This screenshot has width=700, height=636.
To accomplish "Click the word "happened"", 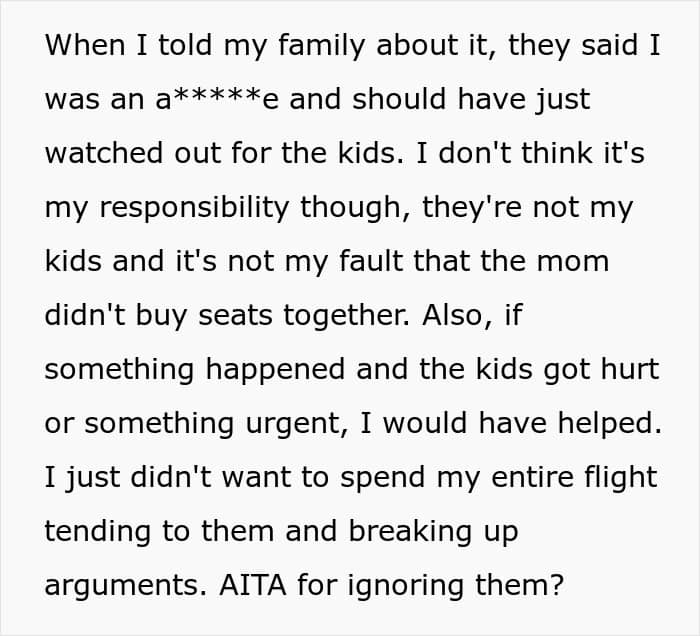I will (275, 371).
